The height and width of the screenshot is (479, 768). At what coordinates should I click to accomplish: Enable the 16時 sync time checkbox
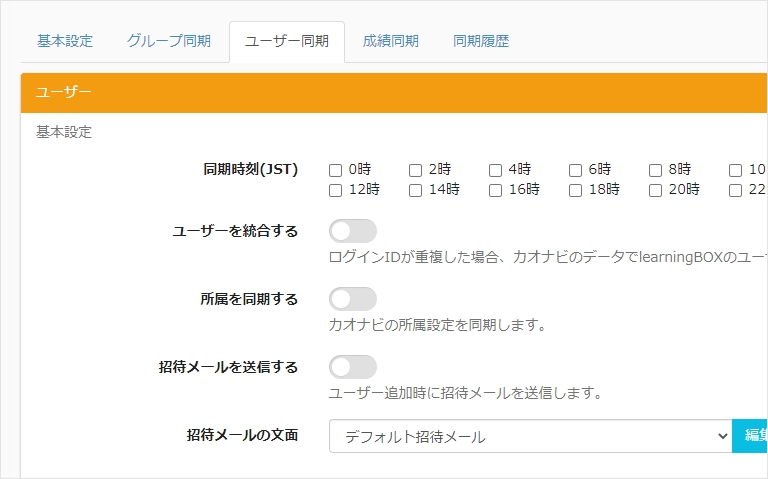[x=496, y=190]
